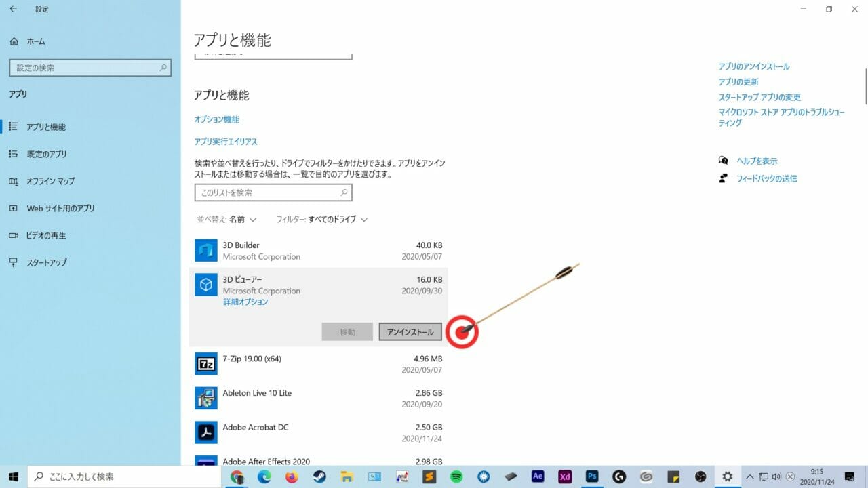Click the アンインストール button

[410, 332]
